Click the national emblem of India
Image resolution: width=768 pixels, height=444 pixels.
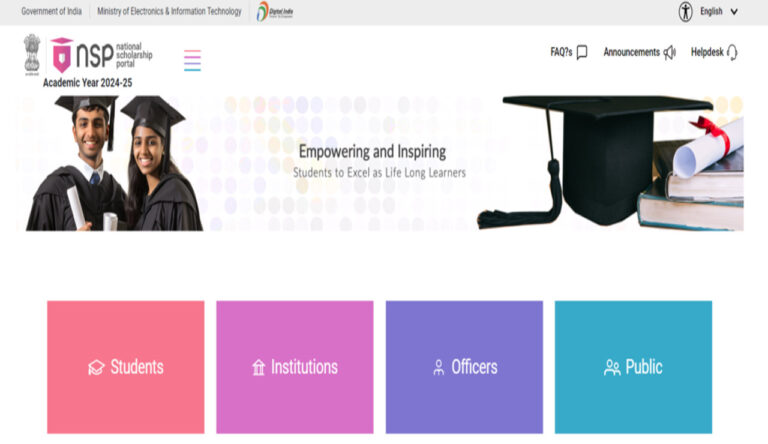[x=32, y=54]
